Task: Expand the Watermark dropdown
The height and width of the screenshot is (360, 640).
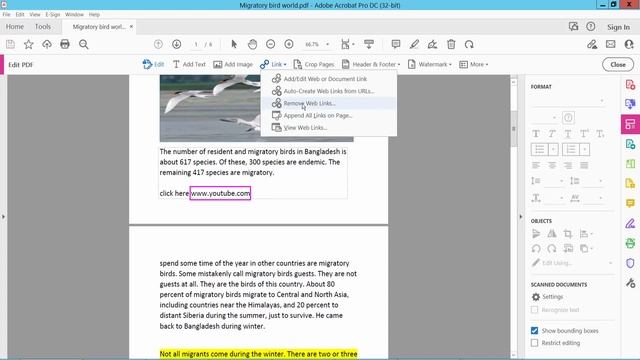Action: pyautogui.click(x=429, y=64)
